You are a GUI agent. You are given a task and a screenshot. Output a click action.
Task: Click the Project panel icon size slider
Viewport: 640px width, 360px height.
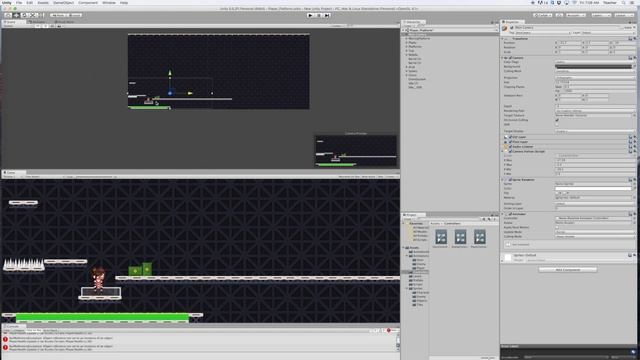tap(488, 358)
